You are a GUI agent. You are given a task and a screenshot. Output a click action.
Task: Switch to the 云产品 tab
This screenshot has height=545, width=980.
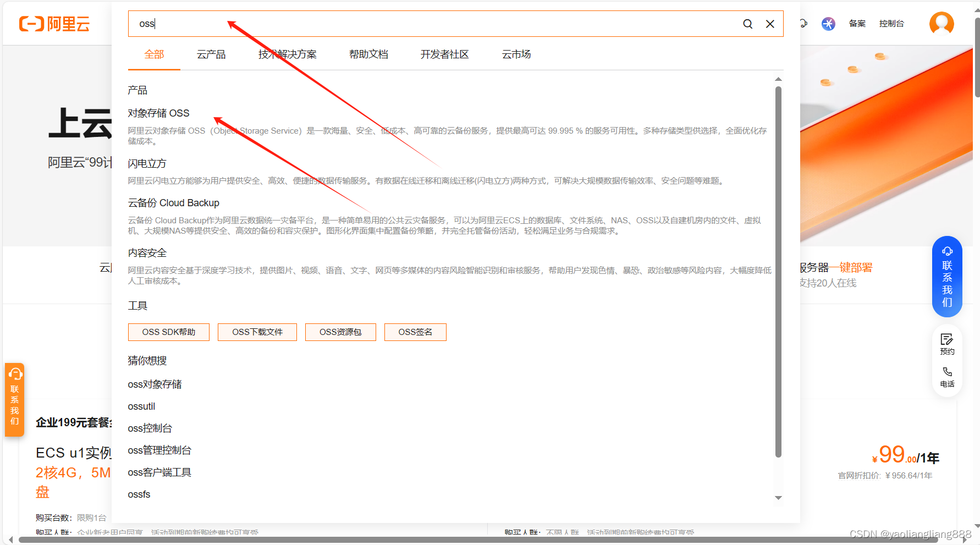click(x=211, y=54)
